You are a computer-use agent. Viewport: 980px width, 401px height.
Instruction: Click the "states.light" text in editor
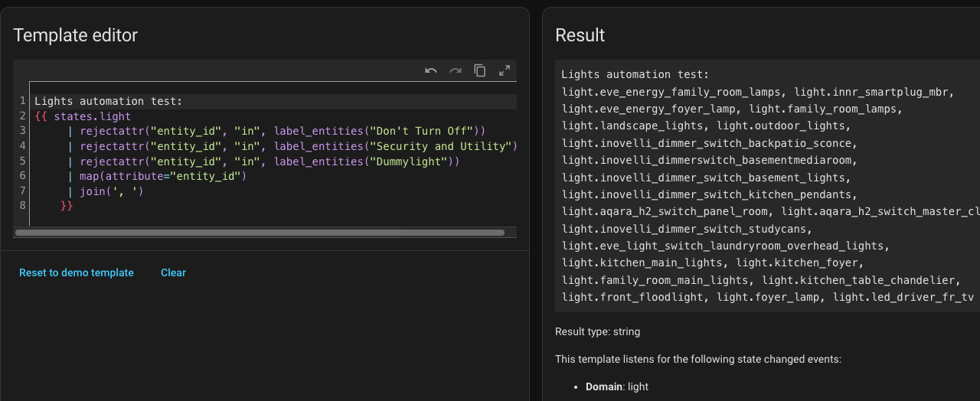click(92, 116)
